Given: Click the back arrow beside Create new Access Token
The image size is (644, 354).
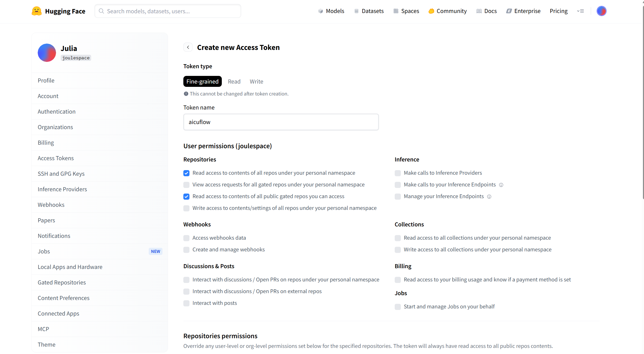Looking at the screenshot, I should [188, 47].
